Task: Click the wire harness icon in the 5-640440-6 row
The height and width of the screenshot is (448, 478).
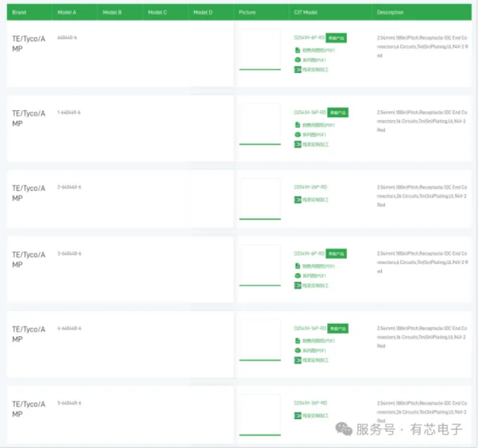Action: (297, 415)
